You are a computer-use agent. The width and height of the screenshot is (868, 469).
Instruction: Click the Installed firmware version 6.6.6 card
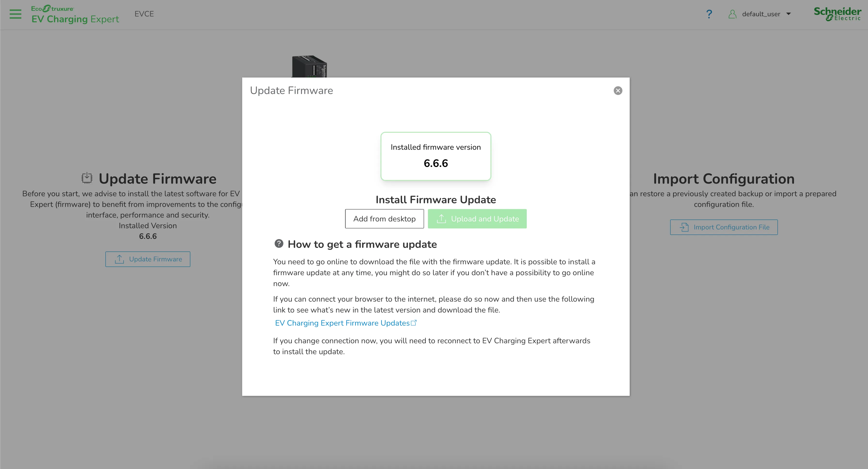[436, 156]
